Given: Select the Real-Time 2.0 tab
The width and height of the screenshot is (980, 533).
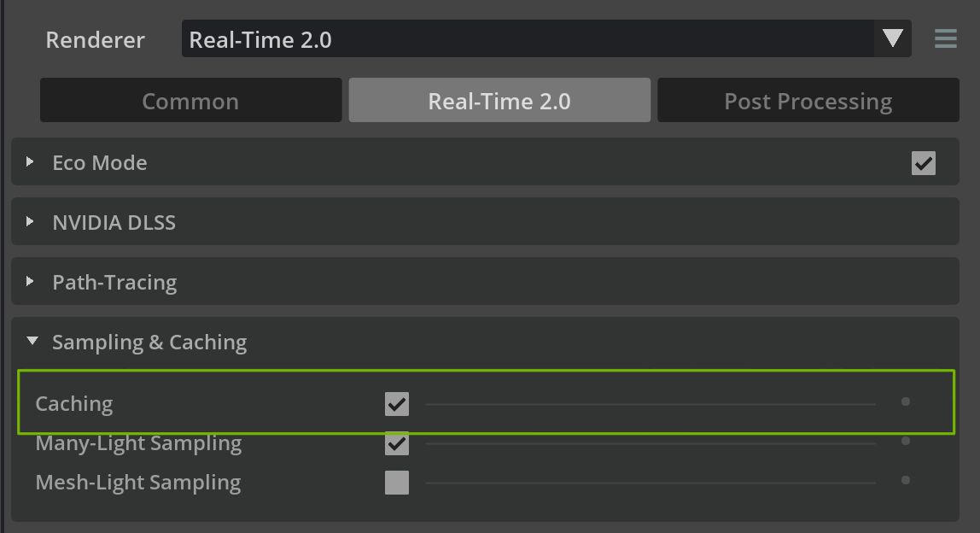Looking at the screenshot, I should (x=499, y=101).
